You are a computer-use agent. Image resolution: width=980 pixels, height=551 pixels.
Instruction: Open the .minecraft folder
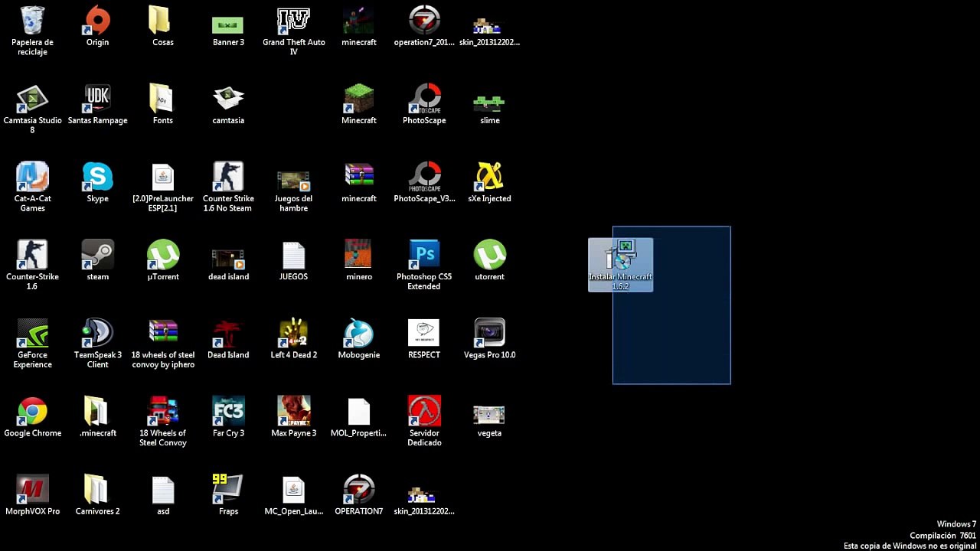[97, 417]
